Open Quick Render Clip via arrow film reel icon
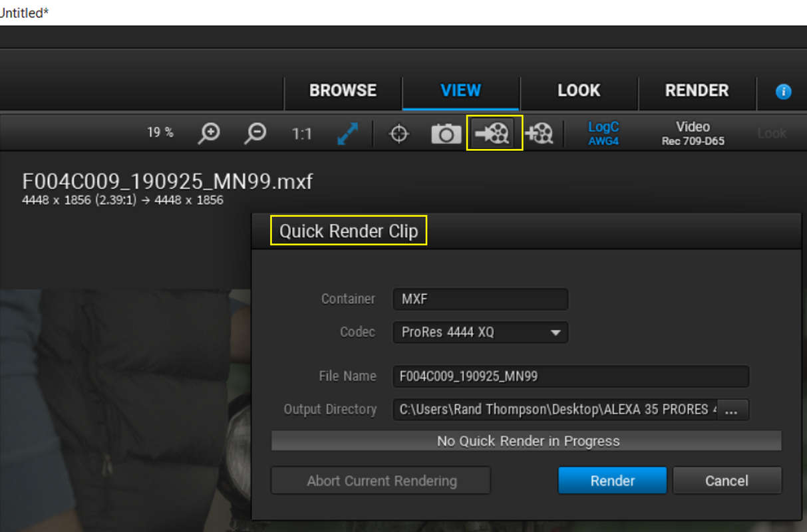The height and width of the screenshot is (532, 807). [x=494, y=133]
